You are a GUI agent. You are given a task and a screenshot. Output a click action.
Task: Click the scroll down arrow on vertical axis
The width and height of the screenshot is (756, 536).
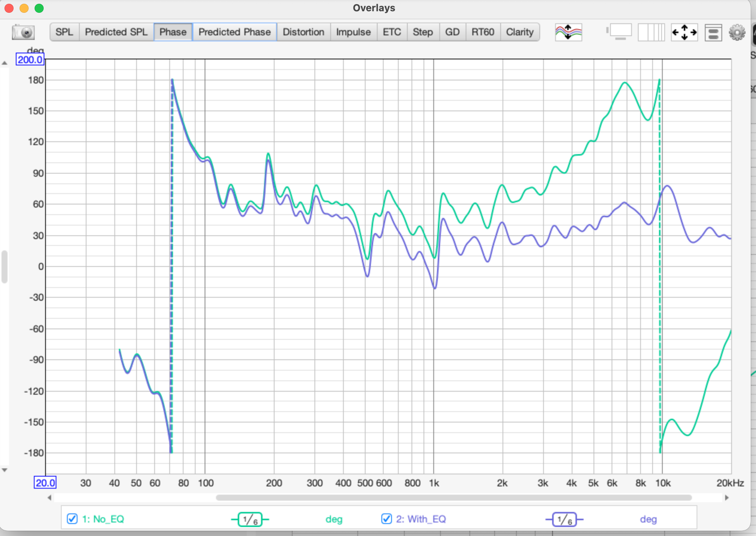tap(5, 470)
